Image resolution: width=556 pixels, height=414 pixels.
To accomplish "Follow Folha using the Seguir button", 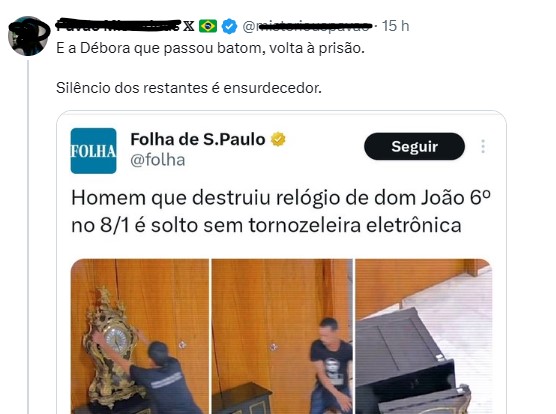I will click(x=414, y=146).
